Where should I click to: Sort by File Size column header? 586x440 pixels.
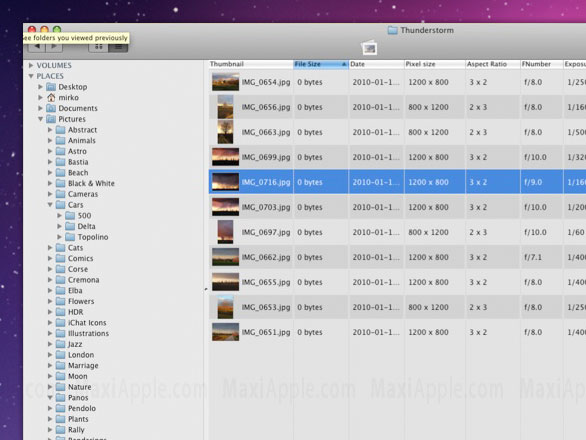(321, 64)
